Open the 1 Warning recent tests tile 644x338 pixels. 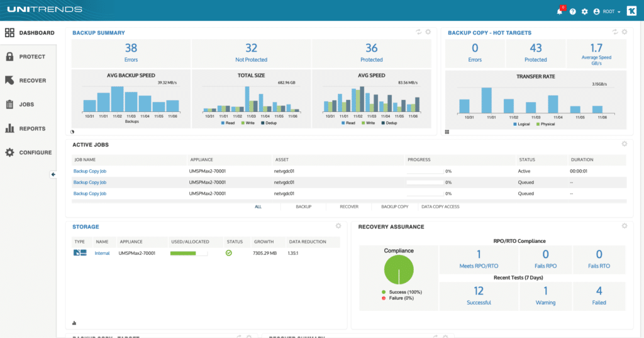(x=545, y=296)
